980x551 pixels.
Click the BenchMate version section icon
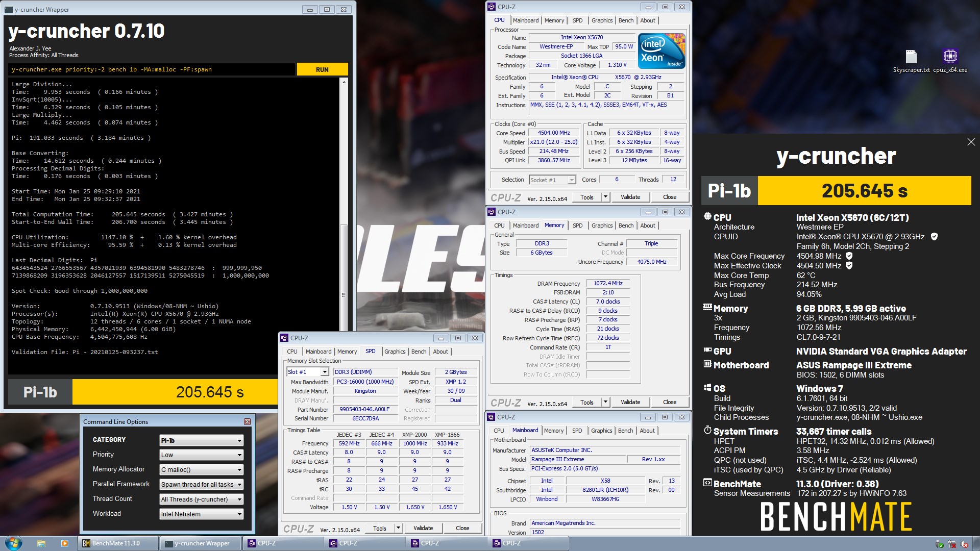pos(707,483)
